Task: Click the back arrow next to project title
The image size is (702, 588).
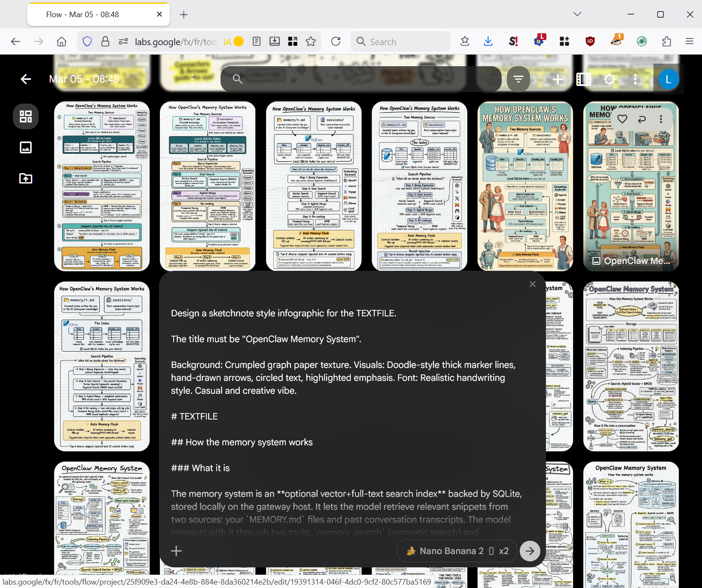Action: [26, 79]
